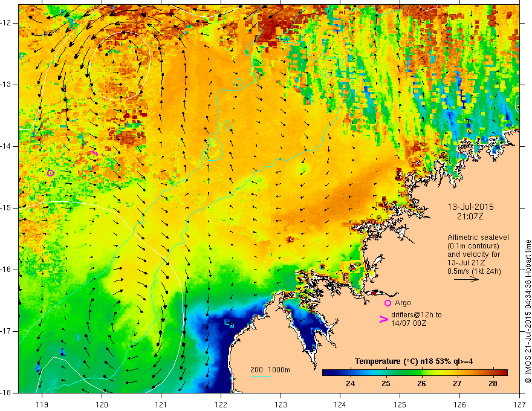Click the 0.5m/s velocity scale arrow
The width and height of the screenshot is (532, 411).
(466, 279)
